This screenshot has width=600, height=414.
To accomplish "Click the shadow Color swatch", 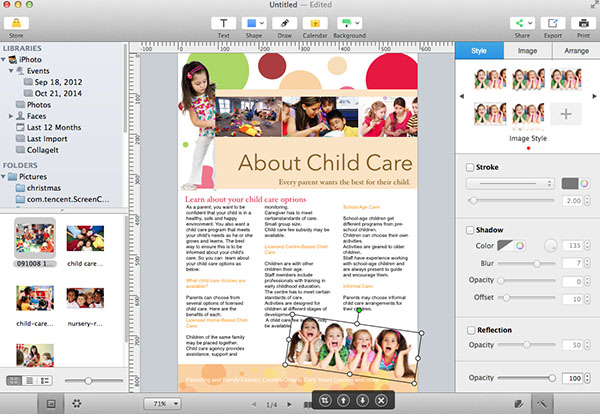I will [519, 245].
